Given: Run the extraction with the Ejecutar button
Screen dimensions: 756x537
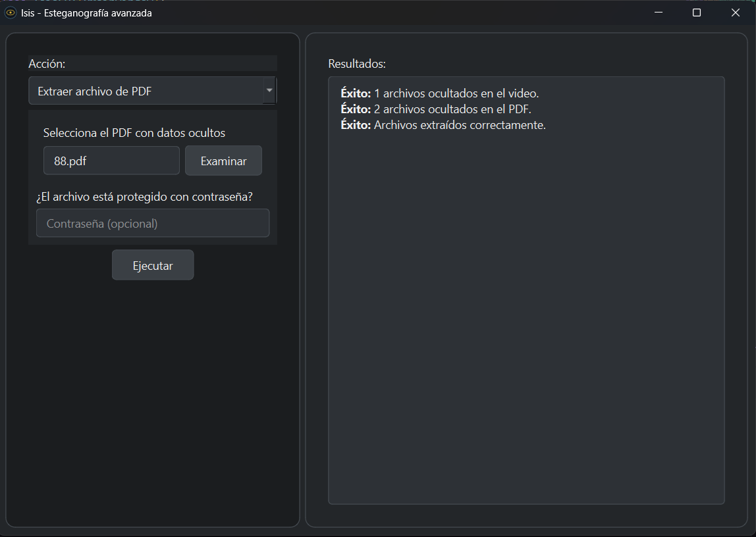Looking at the screenshot, I should (153, 266).
